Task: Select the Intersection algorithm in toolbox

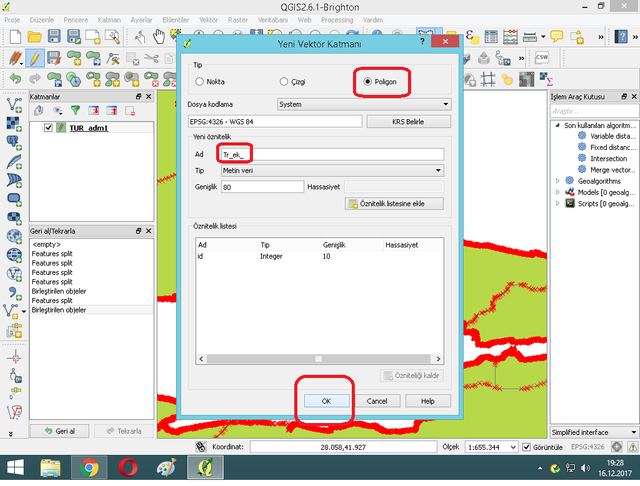Action: tap(608, 158)
